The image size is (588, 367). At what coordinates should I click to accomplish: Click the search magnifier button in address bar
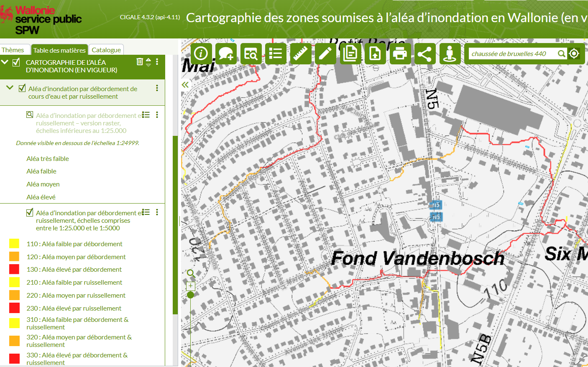pos(562,54)
